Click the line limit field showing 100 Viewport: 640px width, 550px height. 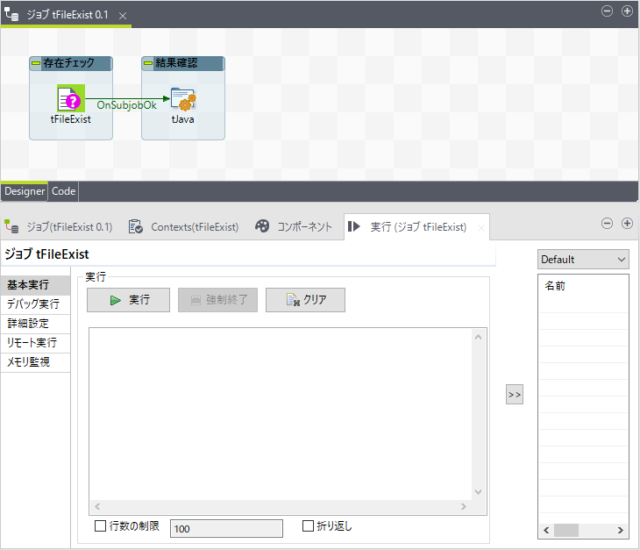[226, 529]
